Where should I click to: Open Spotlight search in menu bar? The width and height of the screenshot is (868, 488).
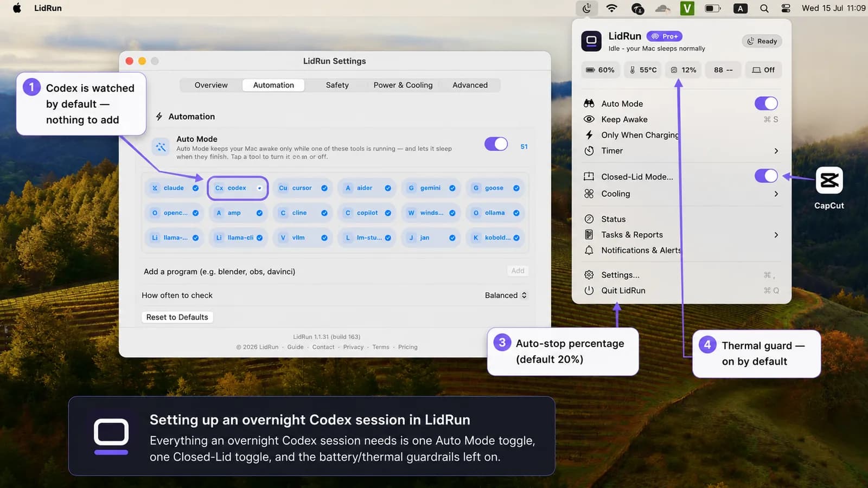coord(764,8)
